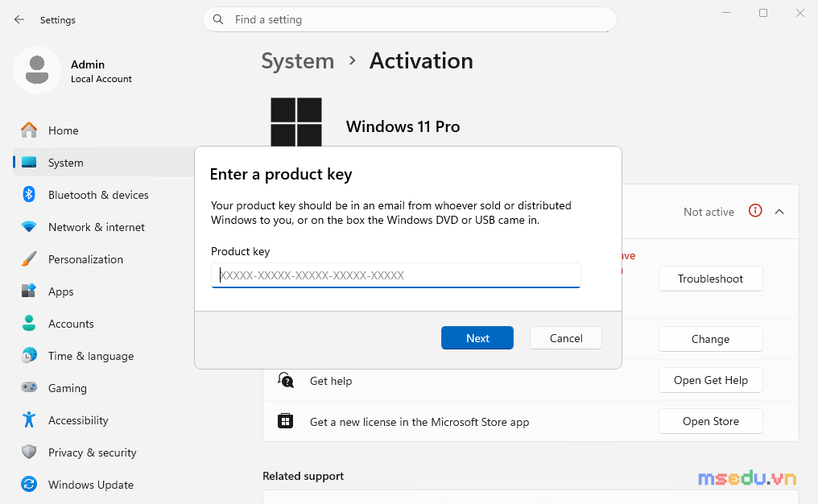Click the Privacy & security shield icon
The image size is (818, 504).
click(29, 452)
